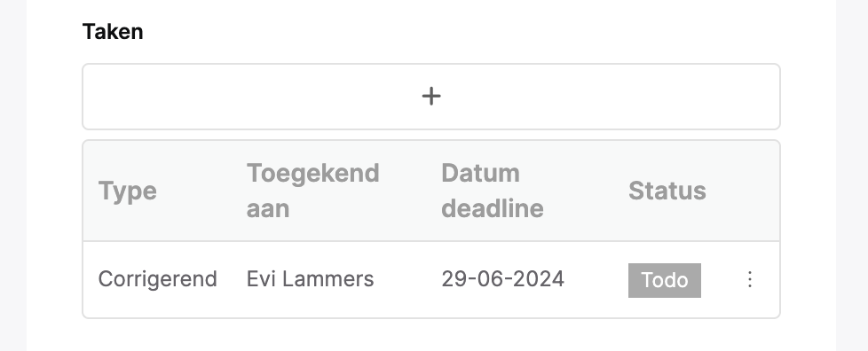Screen dimensions: 868x351
Task: Select the Corrigerend type cell
Action: point(157,279)
